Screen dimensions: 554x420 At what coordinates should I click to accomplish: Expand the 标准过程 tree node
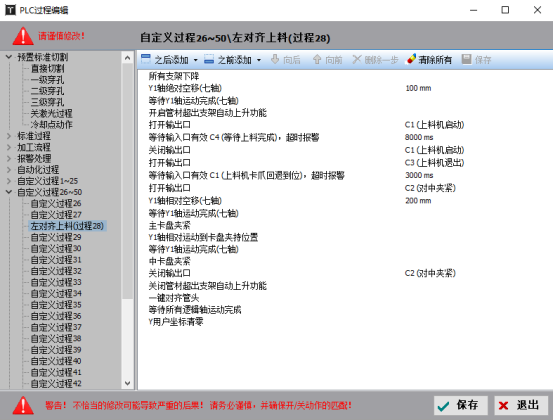[x=9, y=136]
